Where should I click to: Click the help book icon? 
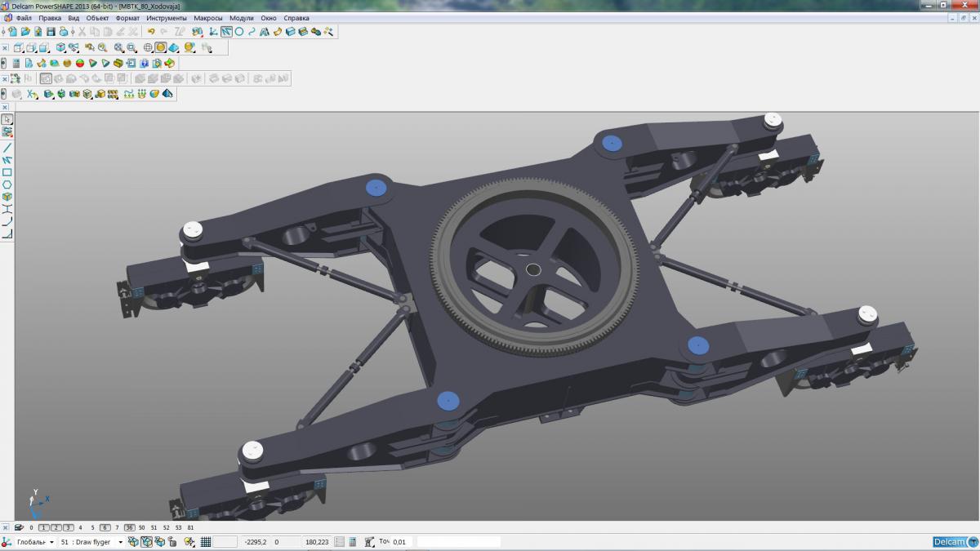pyautogui.click(x=145, y=63)
